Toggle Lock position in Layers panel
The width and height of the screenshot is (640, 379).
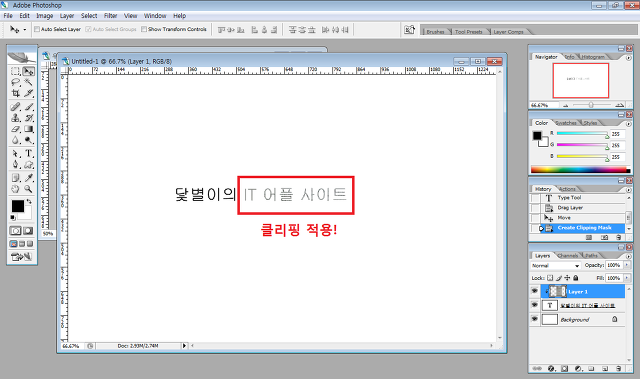click(567, 278)
